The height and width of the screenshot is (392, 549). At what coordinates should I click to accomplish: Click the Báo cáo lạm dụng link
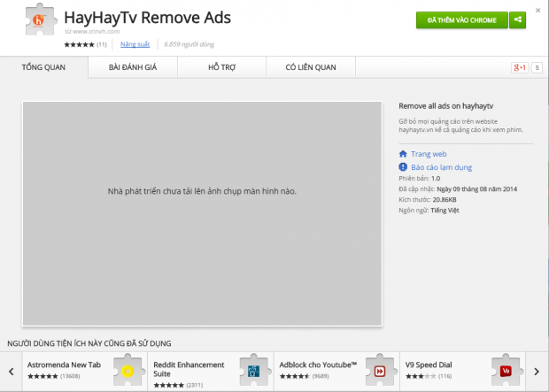[x=441, y=167]
